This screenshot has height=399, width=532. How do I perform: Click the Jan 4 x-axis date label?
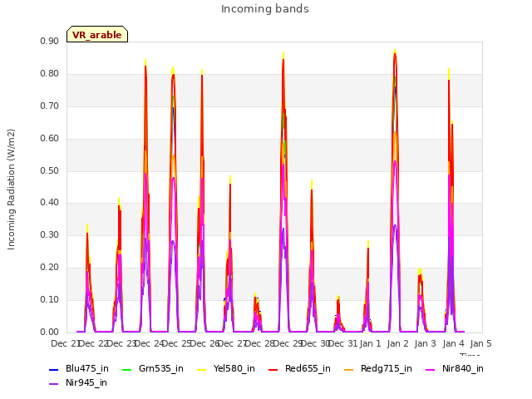[454, 343]
